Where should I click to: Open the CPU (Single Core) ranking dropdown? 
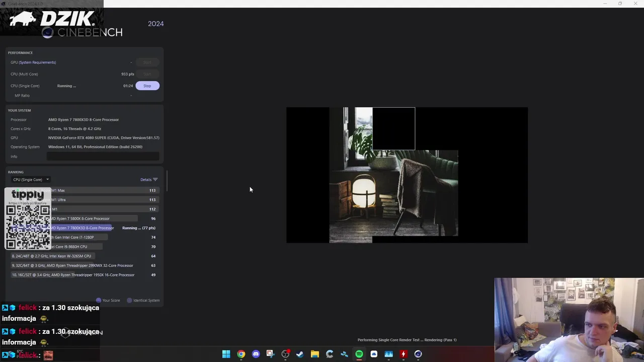[x=31, y=179]
